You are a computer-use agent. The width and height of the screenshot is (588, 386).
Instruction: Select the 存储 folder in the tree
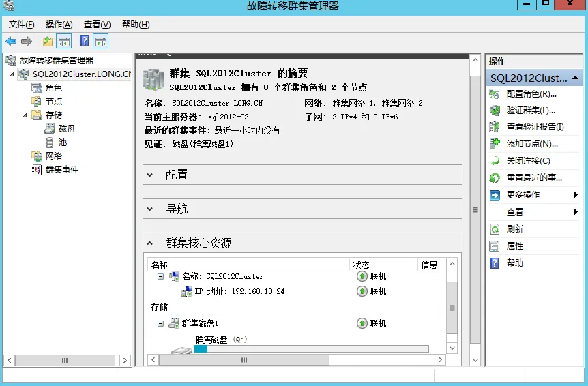coord(54,115)
